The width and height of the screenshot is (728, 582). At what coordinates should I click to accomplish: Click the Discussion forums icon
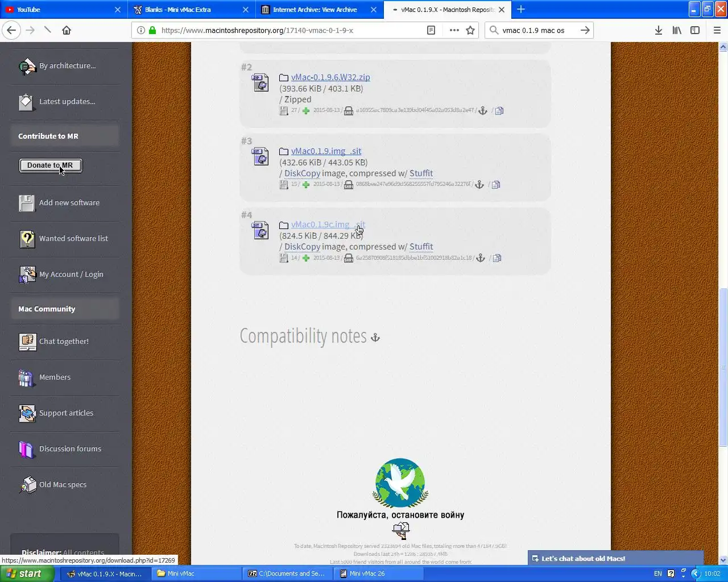[x=27, y=449]
